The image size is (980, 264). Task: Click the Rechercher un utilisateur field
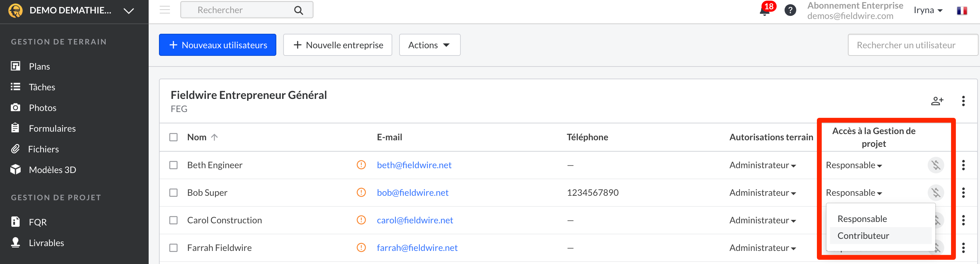click(x=912, y=45)
